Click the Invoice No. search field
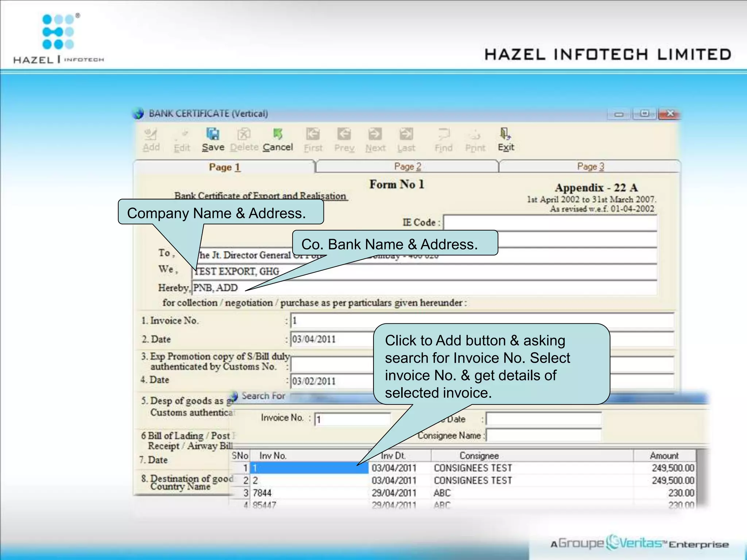Screen dimensions: 747x560 click(352, 419)
